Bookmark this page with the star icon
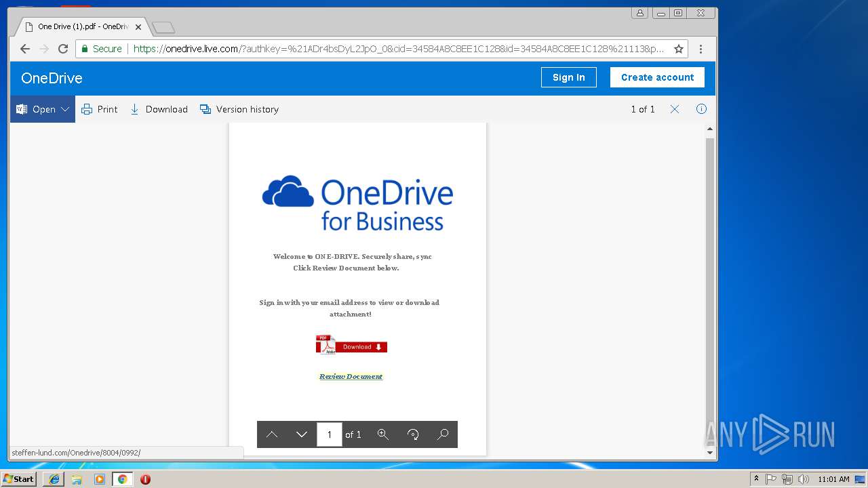The width and height of the screenshot is (868, 488). point(678,49)
